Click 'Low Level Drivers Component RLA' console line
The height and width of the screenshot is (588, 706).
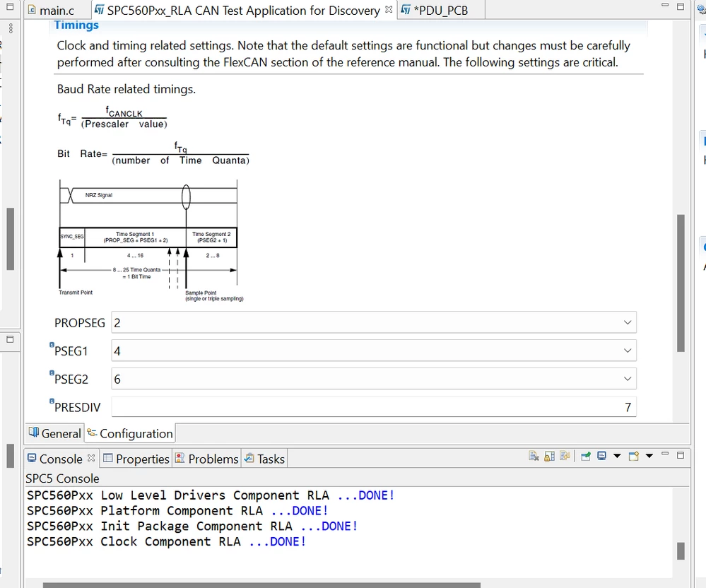tap(211, 495)
